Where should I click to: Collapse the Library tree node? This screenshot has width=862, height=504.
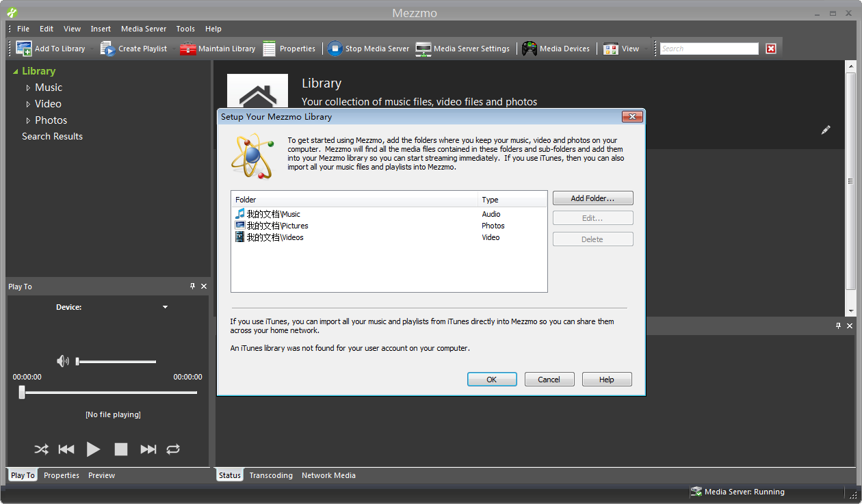tap(16, 71)
